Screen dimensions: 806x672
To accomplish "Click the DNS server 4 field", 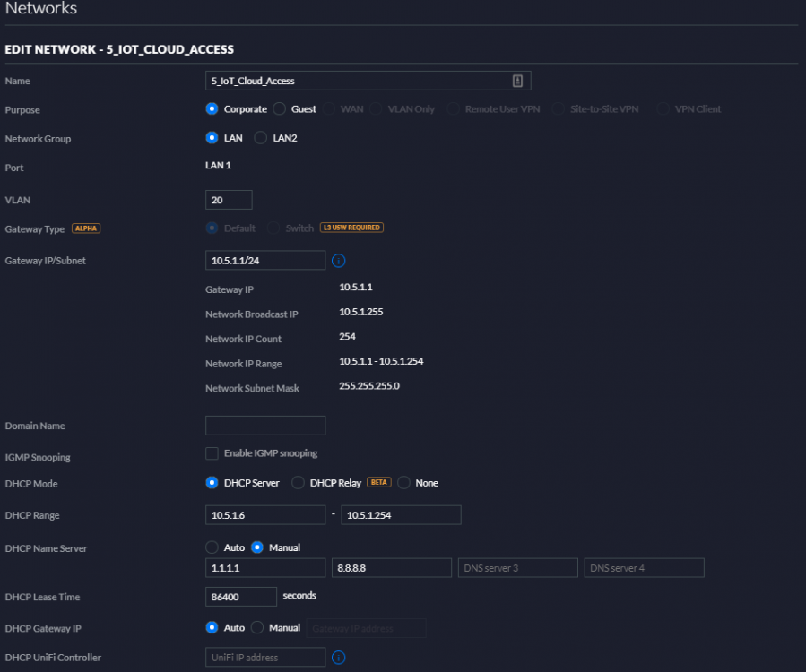I will pos(644,568).
